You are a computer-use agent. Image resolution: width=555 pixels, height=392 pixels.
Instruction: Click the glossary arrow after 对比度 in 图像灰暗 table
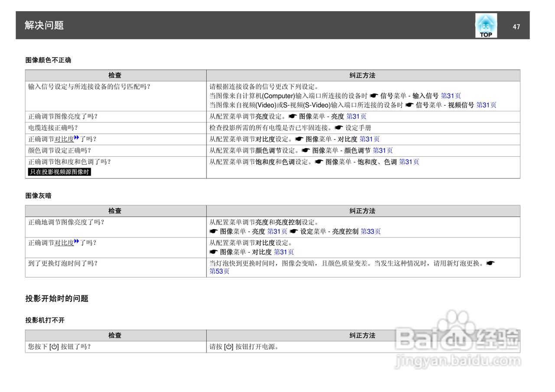[77, 241]
